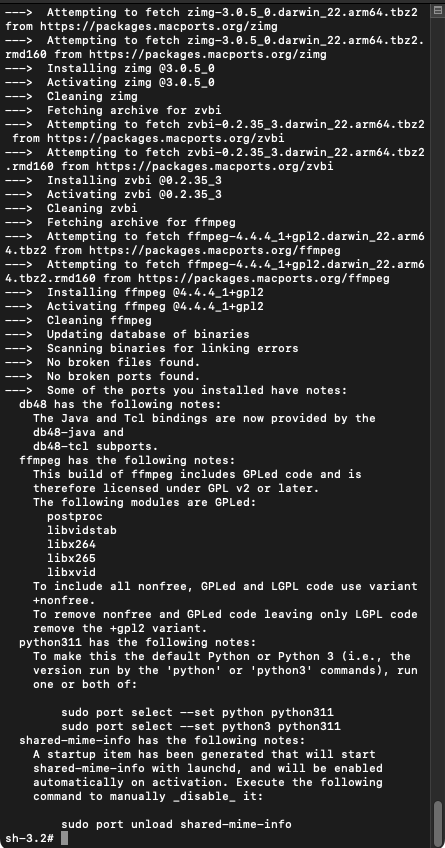Click the 'libx264' module line

[71, 544]
